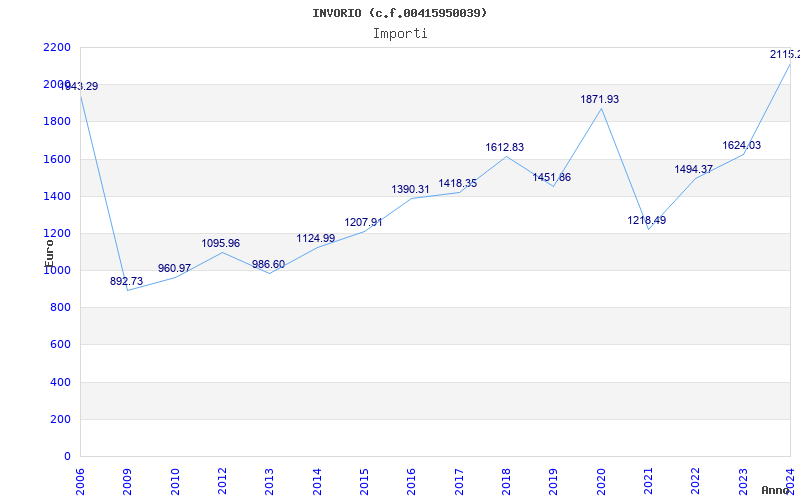The height and width of the screenshot is (500, 800).
Task: Click x-axis year label 2019
Action: pyautogui.click(x=554, y=482)
